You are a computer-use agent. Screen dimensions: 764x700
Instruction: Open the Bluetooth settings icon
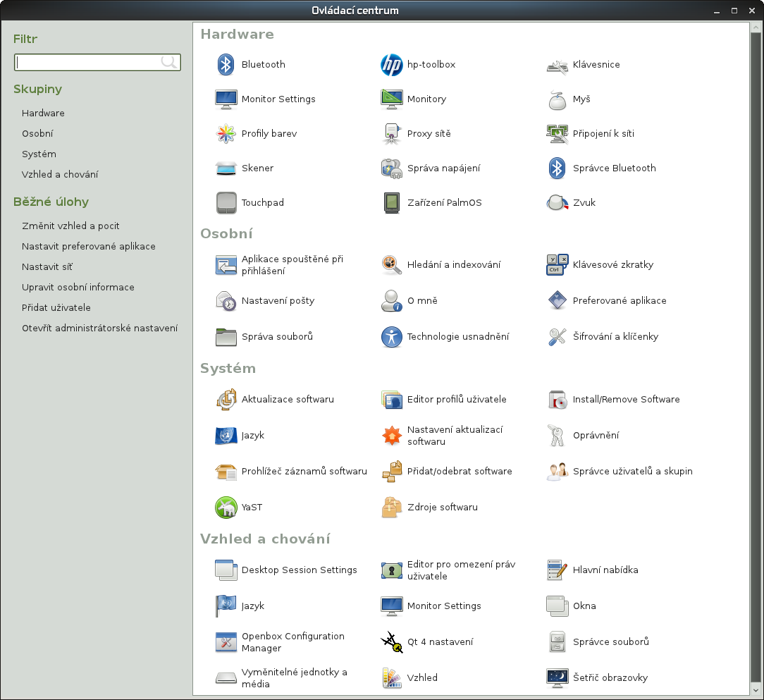(x=225, y=64)
